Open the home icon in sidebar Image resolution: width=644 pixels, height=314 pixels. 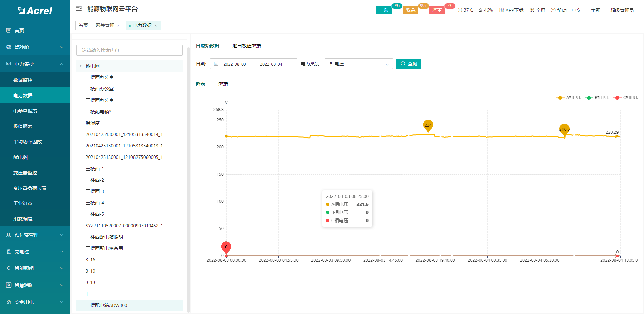pos(9,30)
